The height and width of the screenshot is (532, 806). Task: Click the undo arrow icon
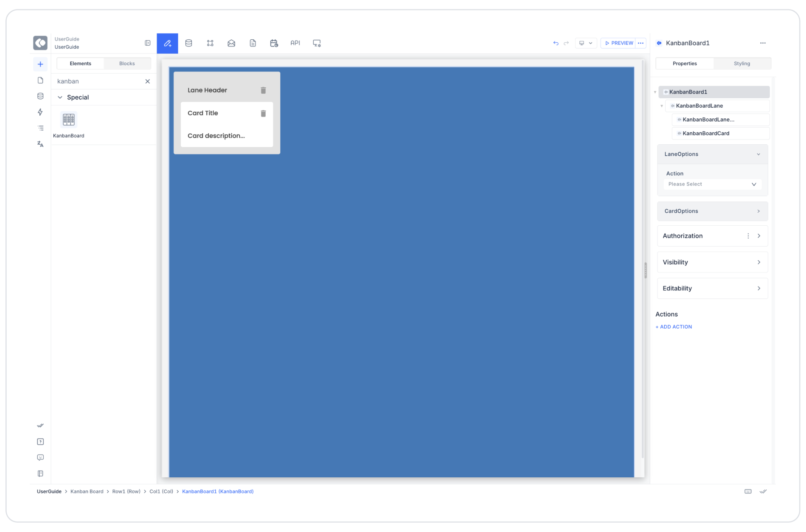click(556, 43)
